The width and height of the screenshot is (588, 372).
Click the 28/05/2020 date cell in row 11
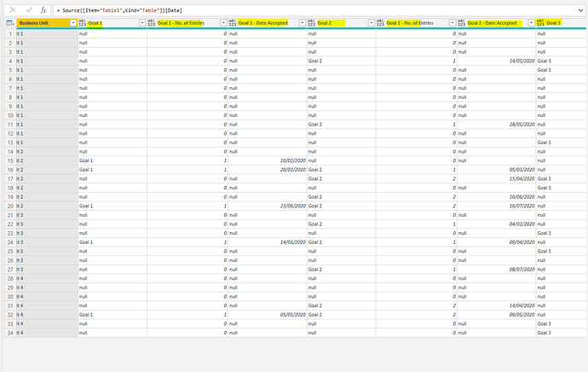(x=497, y=125)
